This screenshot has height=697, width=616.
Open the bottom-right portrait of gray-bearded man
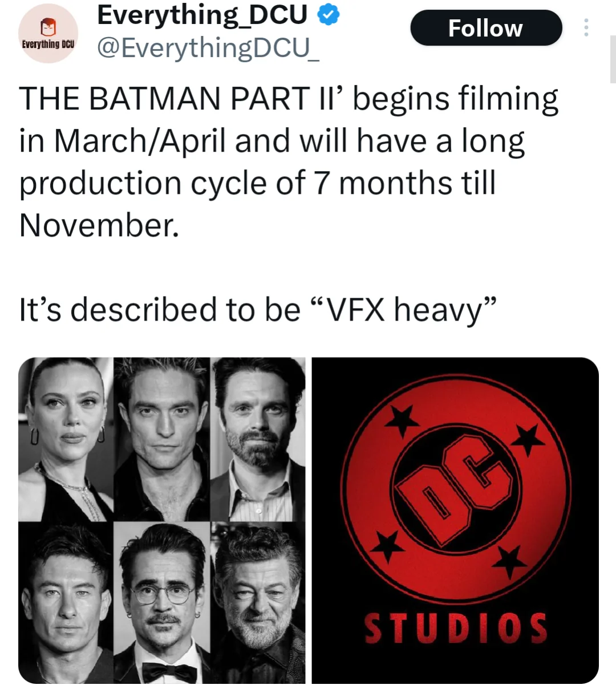point(258,602)
